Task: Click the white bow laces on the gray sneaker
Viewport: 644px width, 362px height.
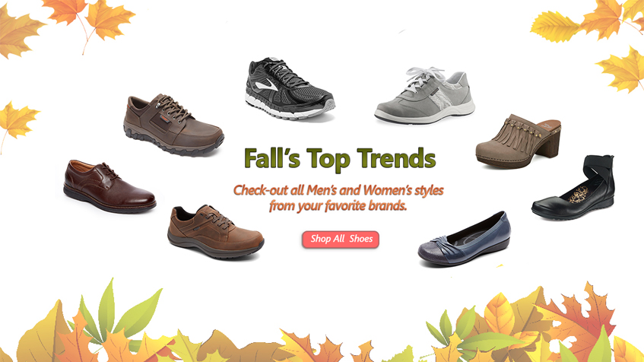Action: (423, 77)
